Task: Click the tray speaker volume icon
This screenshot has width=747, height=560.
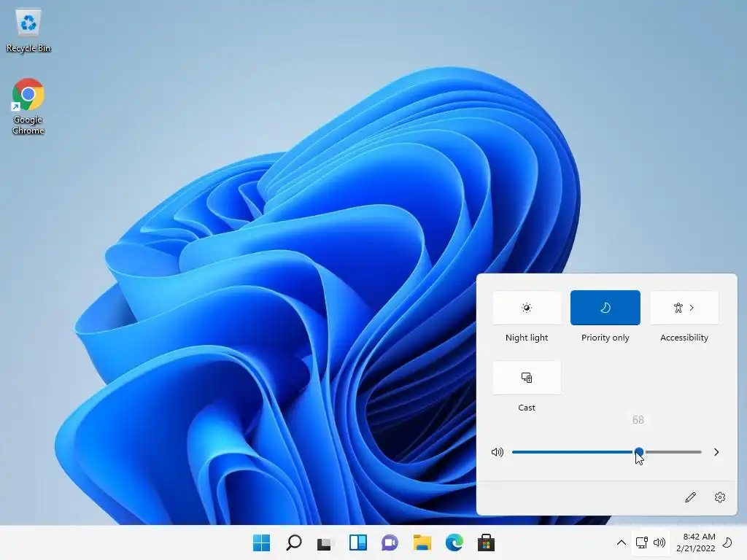Action: click(659, 542)
